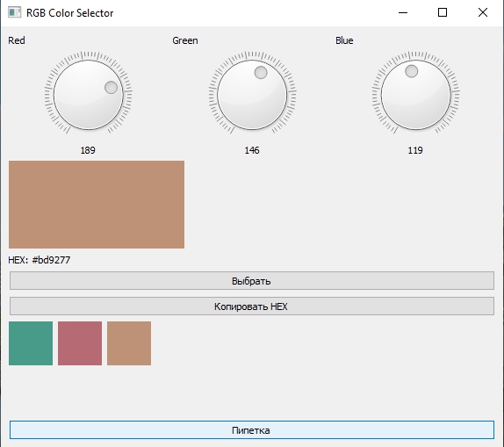Maximize the RGB Color Selector window
Screen dimensions: 504x447
[x=443, y=12]
